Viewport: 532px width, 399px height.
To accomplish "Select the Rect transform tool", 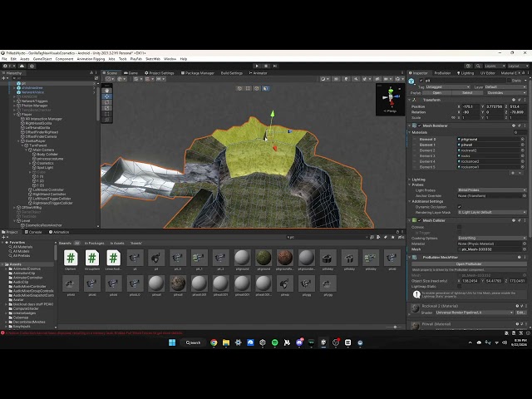I will [107, 114].
